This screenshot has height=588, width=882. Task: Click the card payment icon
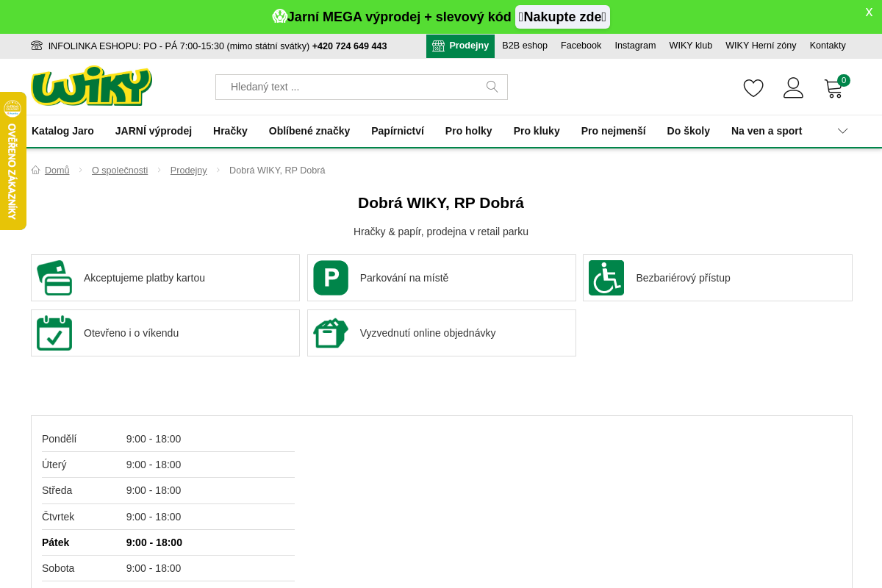[54, 278]
